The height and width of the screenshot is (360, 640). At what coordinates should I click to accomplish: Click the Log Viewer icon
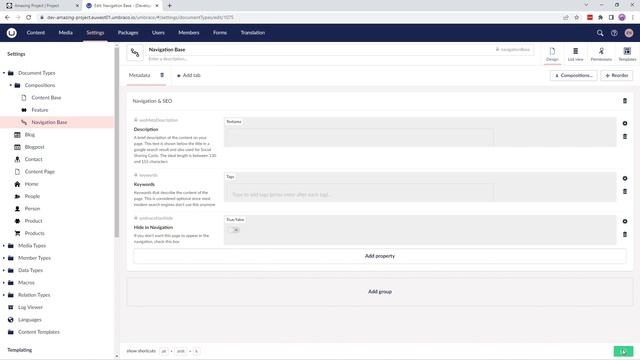(11, 307)
